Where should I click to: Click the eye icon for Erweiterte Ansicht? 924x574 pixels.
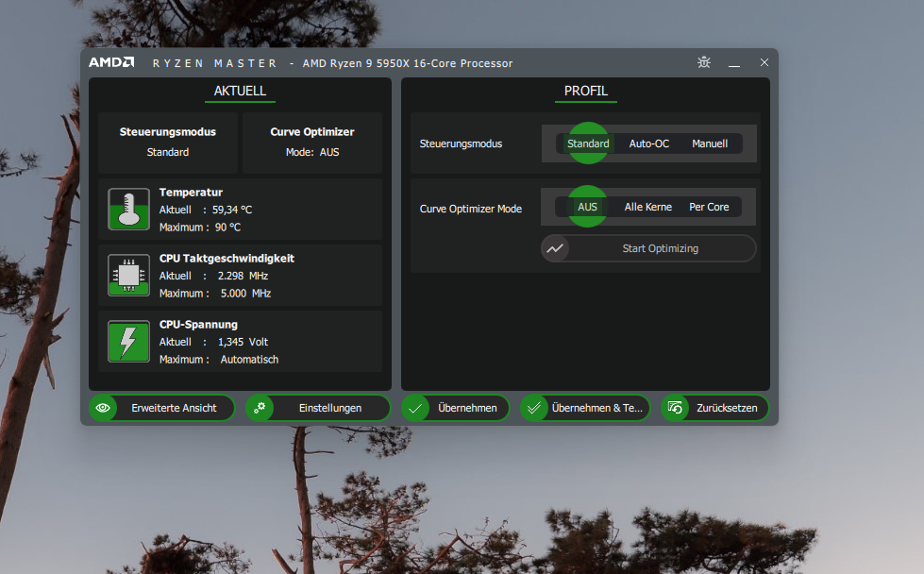point(103,408)
